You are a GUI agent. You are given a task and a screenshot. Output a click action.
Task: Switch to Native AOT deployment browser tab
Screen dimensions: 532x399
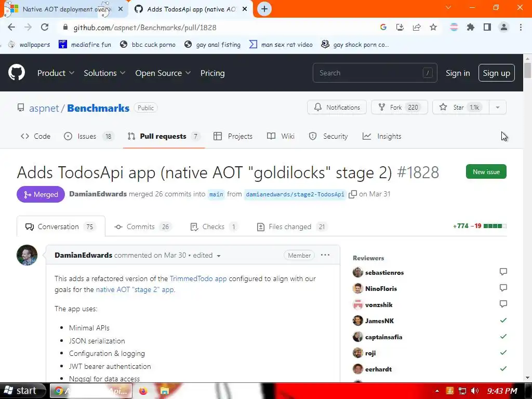click(x=64, y=9)
